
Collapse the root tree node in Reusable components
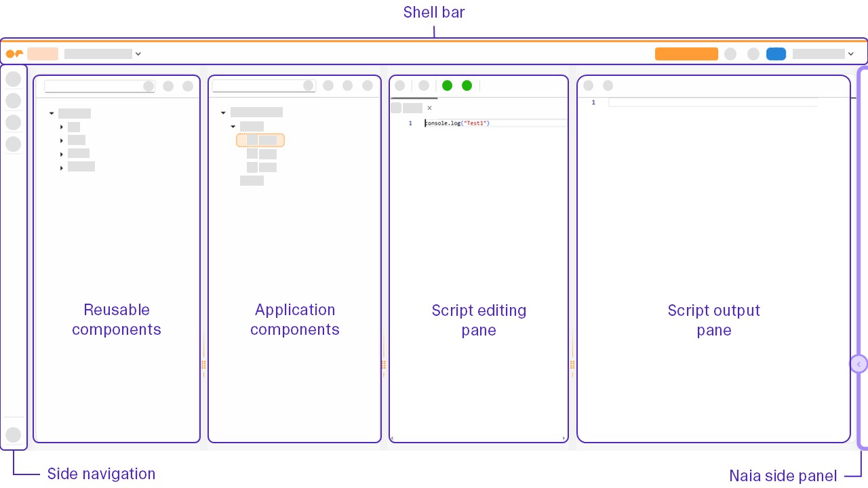tap(52, 113)
